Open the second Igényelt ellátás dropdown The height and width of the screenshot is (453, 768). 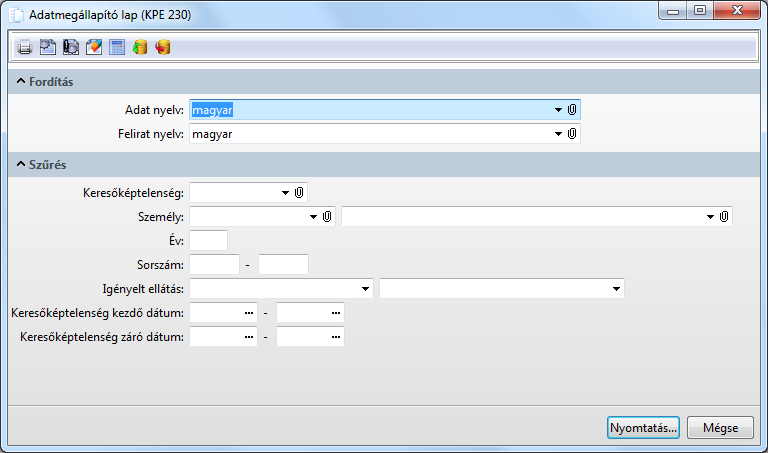pyautogui.click(x=616, y=289)
